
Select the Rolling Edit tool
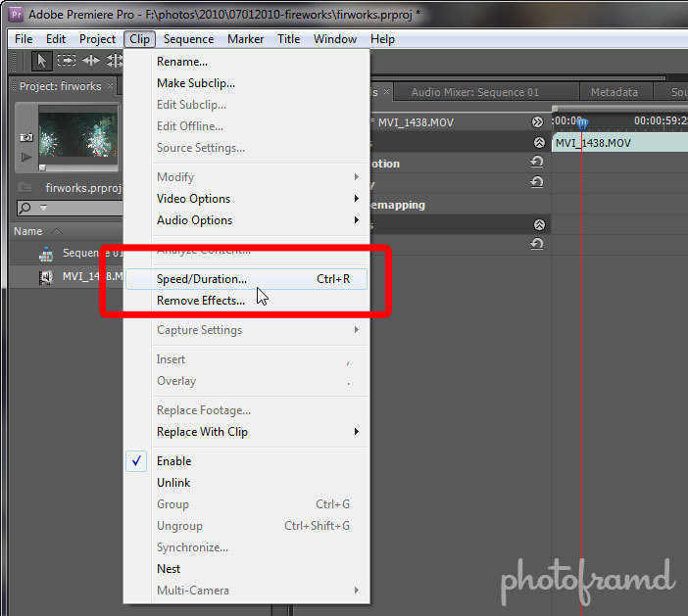click(115, 60)
